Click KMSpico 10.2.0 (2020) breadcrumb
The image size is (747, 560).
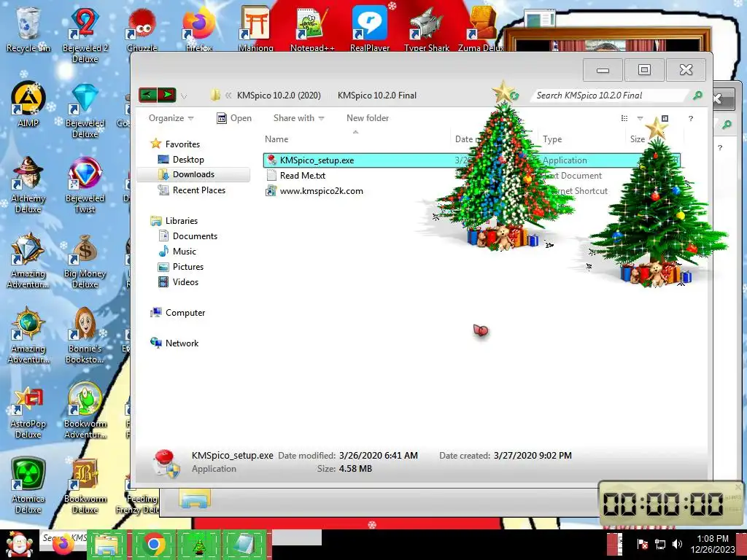pyautogui.click(x=279, y=96)
